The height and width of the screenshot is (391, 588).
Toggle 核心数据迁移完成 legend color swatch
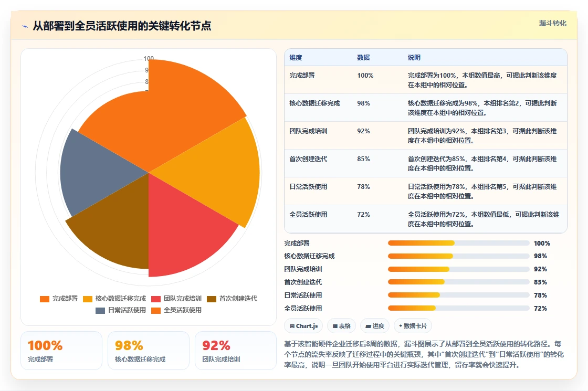pos(87,299)
